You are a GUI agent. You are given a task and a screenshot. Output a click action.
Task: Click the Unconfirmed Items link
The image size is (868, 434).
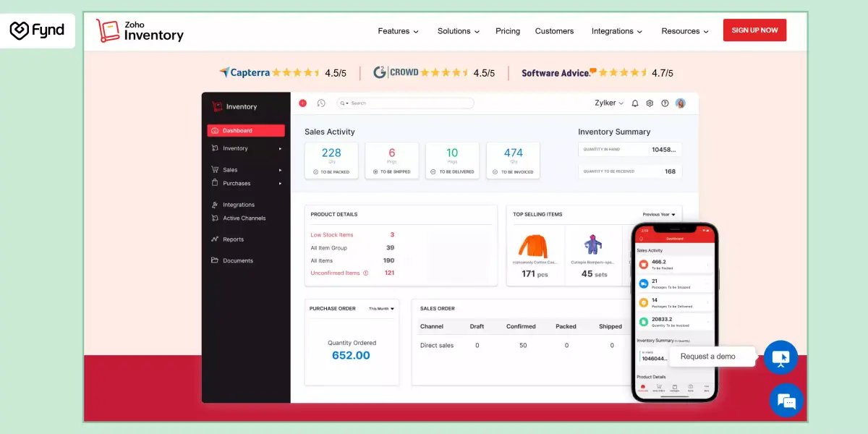tap(335, 273)
